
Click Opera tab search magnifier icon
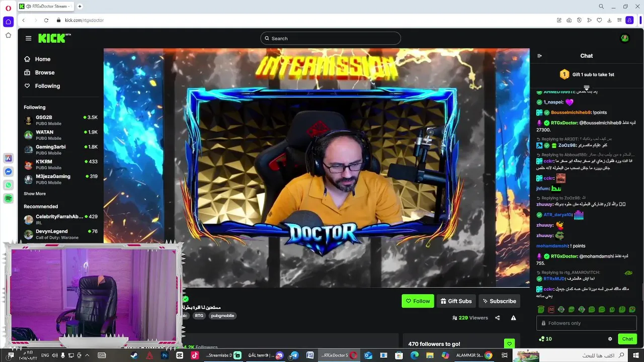[x=601, y=7]
